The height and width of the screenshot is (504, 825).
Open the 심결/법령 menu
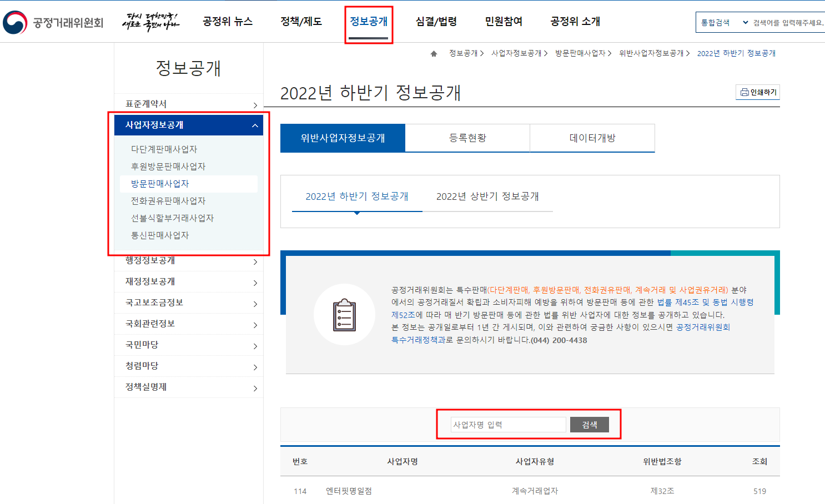(436, 21)
